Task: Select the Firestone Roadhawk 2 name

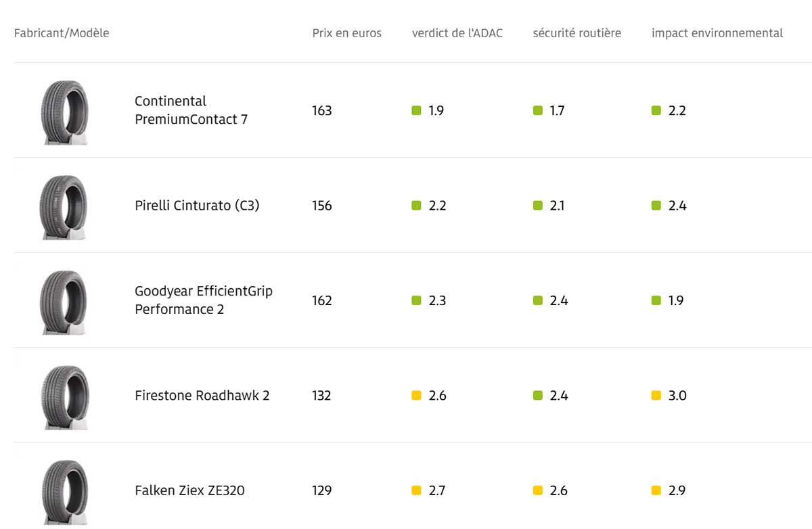Action: [202, 396]
